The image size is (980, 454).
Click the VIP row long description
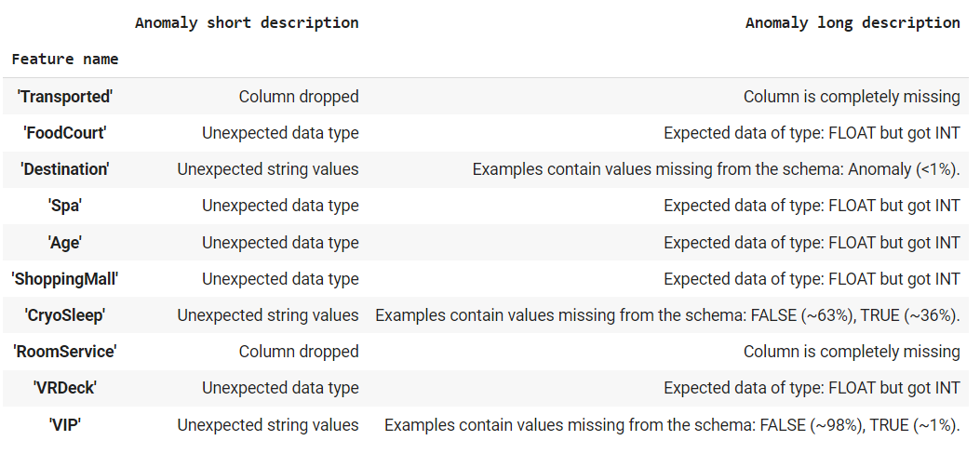tap(672, 425)
